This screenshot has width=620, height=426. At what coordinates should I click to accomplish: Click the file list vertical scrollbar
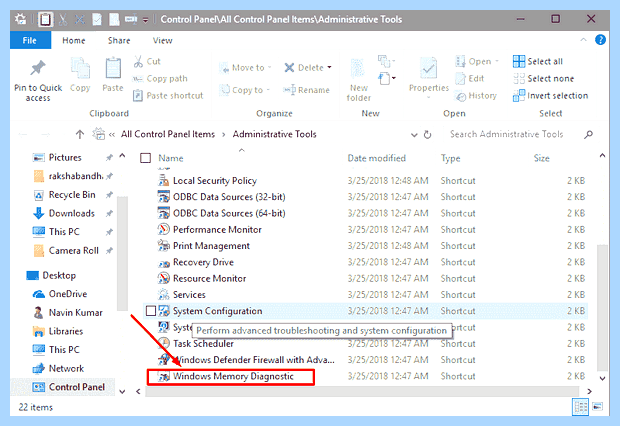(602, 307)
